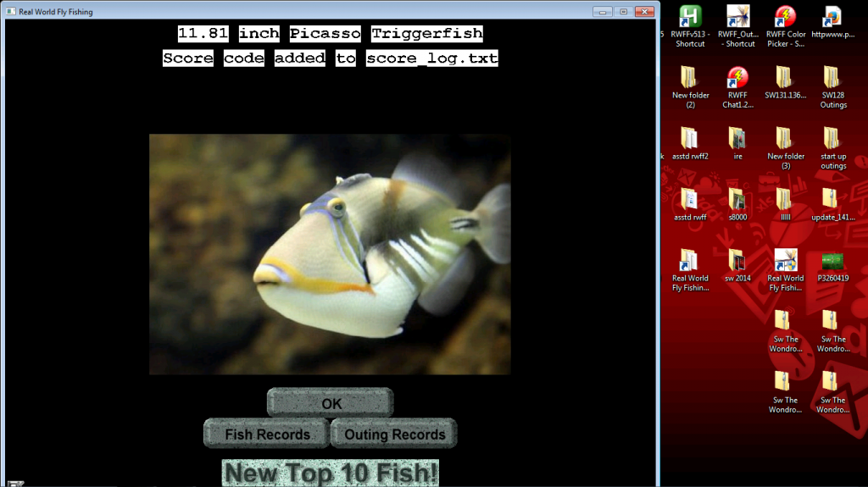
Task: Minimize the Real World Fly Fishing window
Action: point(603,11)
